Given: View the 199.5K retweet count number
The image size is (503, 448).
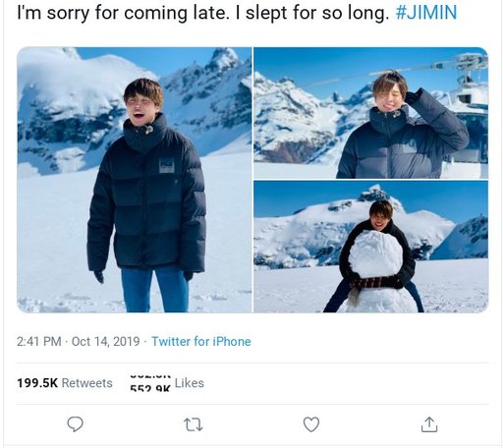Looking at the screenshot, I should 37,383.
